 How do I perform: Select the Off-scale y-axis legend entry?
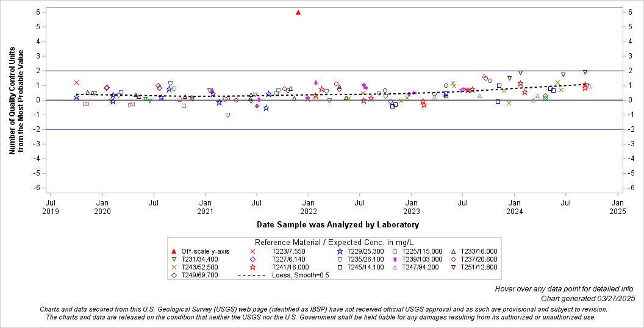tap(201, 251)
